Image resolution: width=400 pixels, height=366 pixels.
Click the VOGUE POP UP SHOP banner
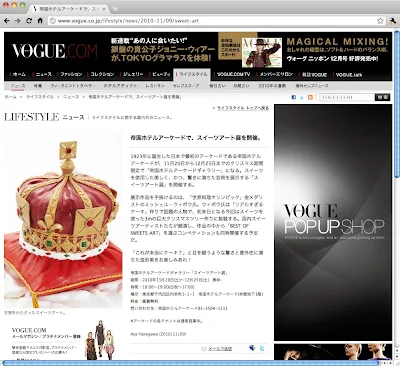[333, 223]
